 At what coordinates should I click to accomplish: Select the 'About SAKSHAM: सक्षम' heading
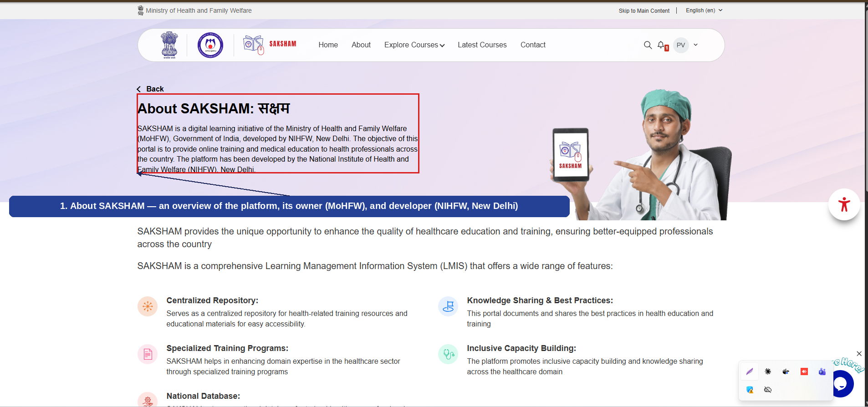214,108
